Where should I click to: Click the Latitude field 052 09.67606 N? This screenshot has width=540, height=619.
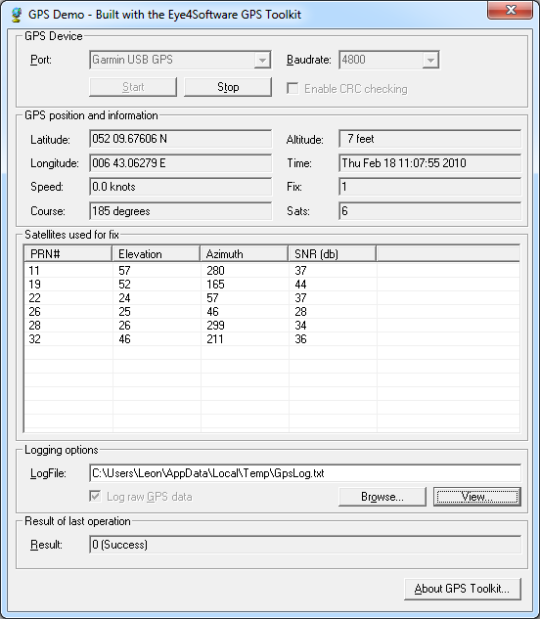pyautogui.click(x=180, y=139)
